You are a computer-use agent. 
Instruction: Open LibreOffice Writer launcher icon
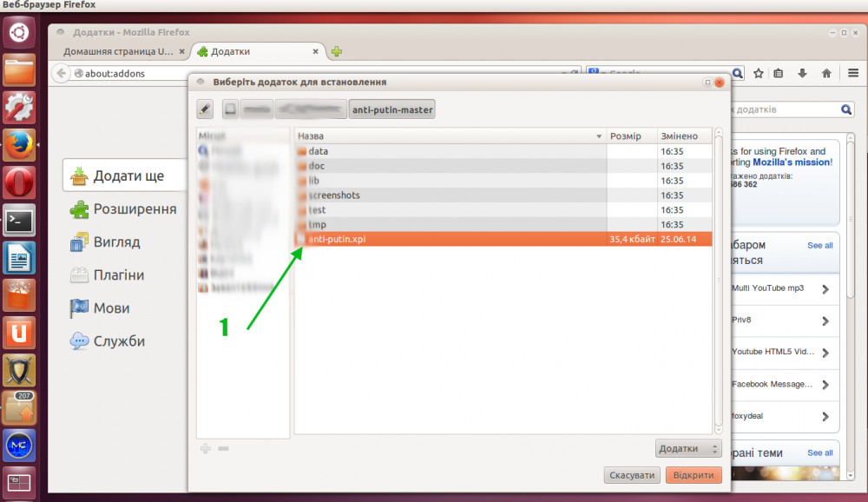[19, 258]
